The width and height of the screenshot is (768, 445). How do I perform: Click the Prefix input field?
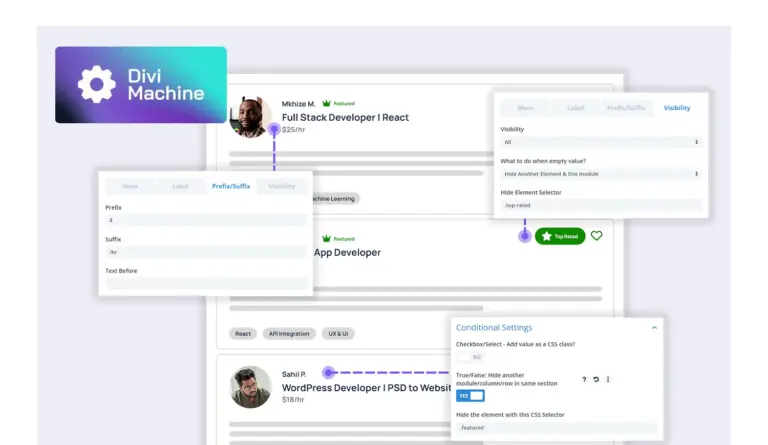click(x=206, y=220)
